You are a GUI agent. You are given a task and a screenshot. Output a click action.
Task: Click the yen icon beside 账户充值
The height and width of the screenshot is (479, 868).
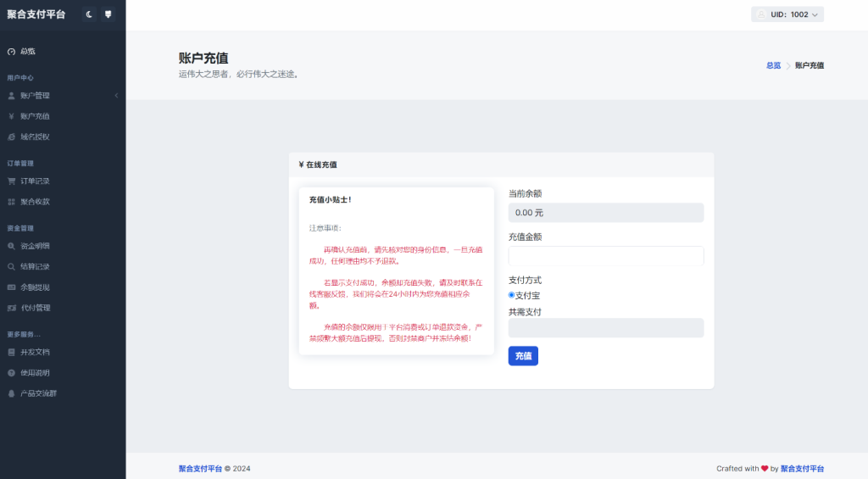(x=11, y=116)
